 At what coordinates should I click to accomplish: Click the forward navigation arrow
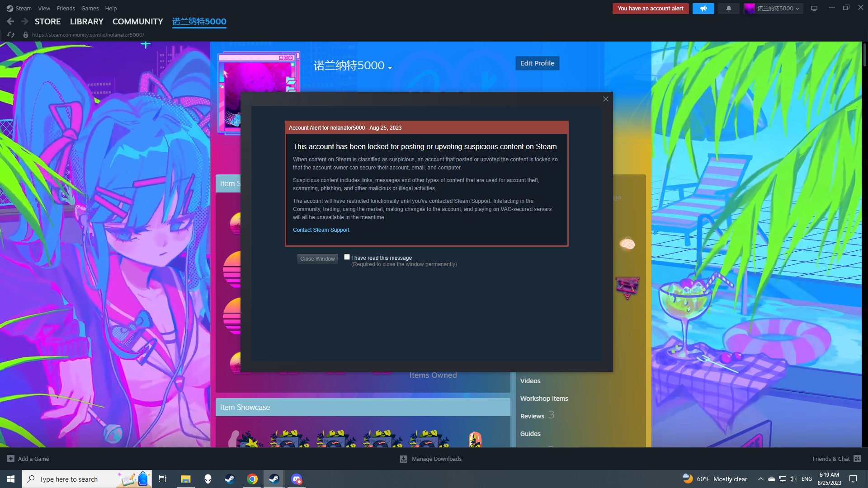[x=25, y=21]
